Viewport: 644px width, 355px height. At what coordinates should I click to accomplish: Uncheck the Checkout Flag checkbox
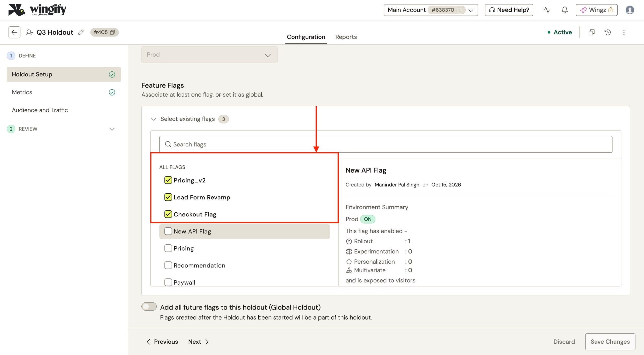pyautogui.click(x=168, y=214)
